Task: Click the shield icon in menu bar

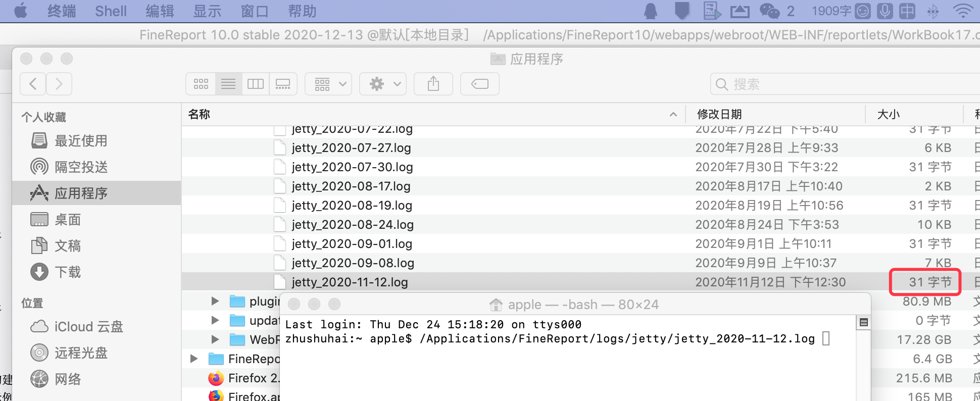Action: pyautogui.click(x=682, y=11)
